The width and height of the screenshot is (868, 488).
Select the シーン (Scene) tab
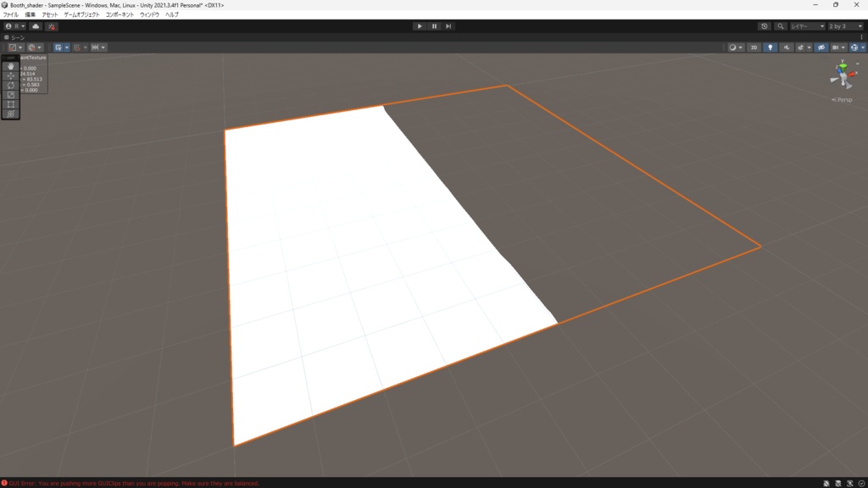(14, 37)
